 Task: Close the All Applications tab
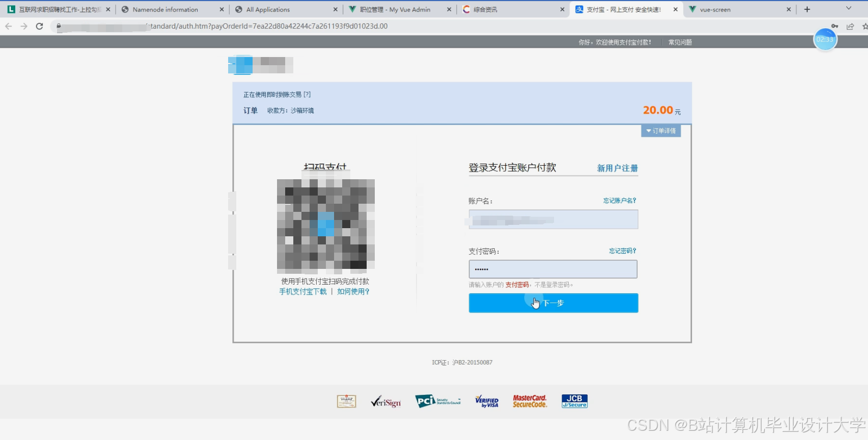click(x=335, y=9)
